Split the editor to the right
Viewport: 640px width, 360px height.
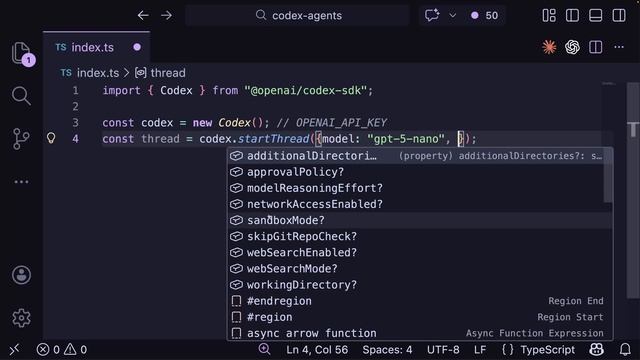596,47
